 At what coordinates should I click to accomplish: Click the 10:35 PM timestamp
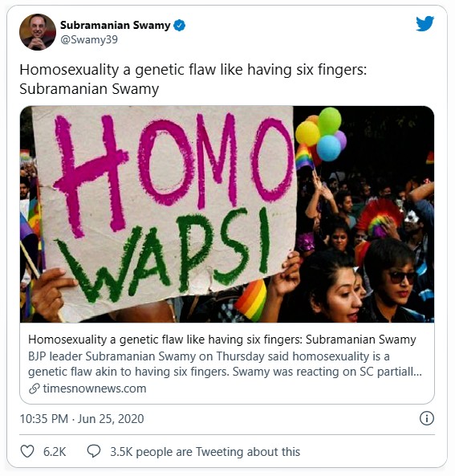coord(44,419)
